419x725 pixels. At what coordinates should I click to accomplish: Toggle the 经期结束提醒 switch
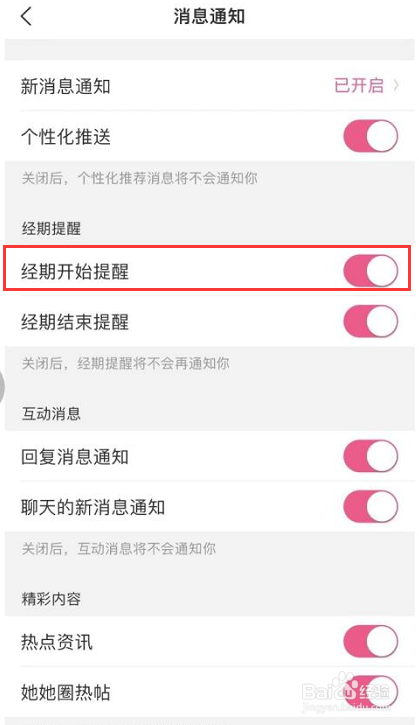pyautogui.click(x=370, y=321)
